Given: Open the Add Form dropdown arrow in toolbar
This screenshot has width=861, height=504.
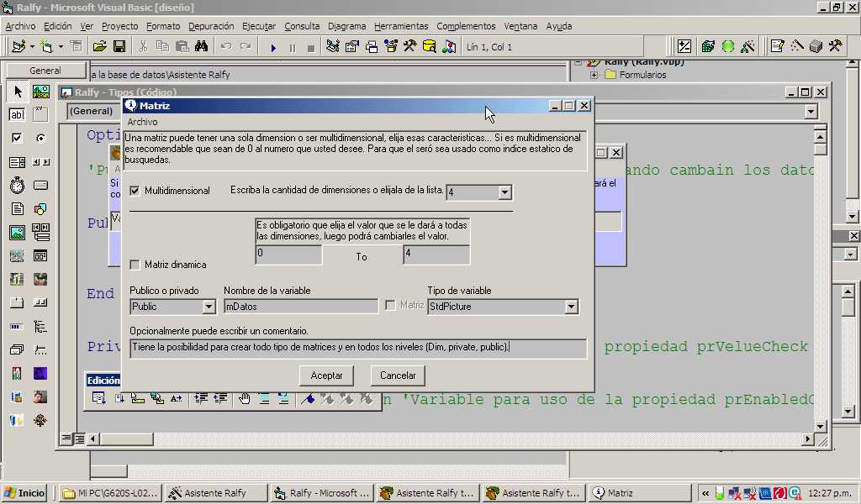Looking at the screenshot, I should pyautogui.click(x=61, y=47).
